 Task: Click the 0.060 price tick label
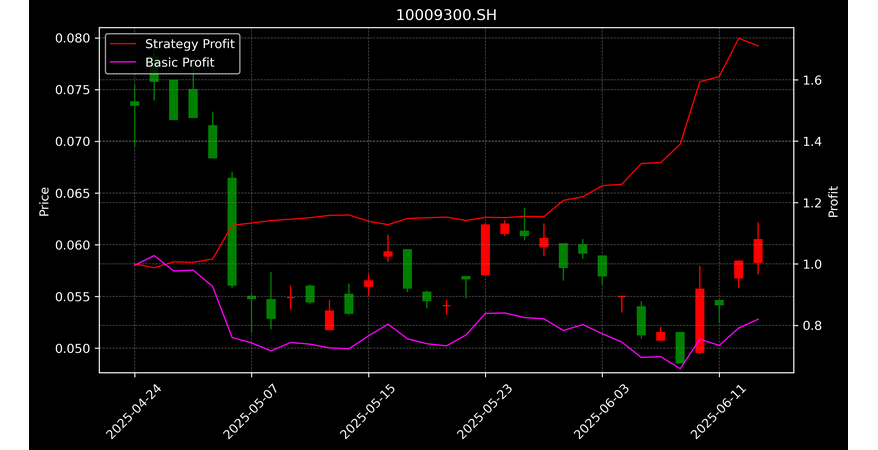click(x=73, y=245)
